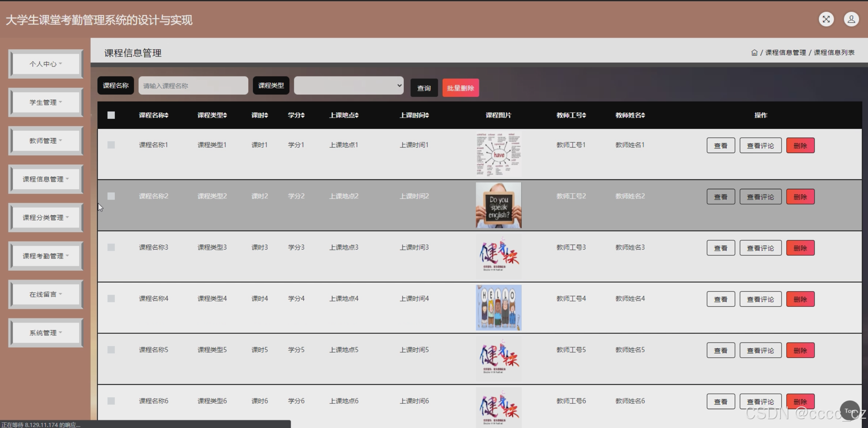Image resolution: width=868 pixels, height=428 pixels.
Task: Open the 在线留言 sidebar menu
Action: (46, 295)
